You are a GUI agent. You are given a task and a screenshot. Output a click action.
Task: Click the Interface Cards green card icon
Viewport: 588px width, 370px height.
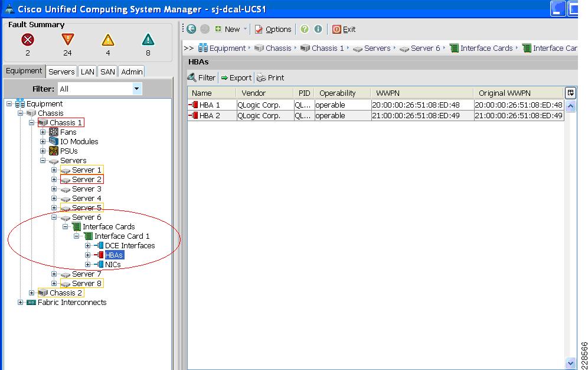tap(77, 226)
